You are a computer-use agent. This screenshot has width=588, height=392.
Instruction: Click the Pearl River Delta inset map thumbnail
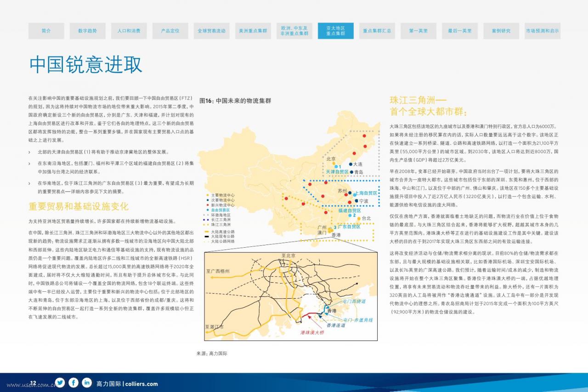(291, 296)
